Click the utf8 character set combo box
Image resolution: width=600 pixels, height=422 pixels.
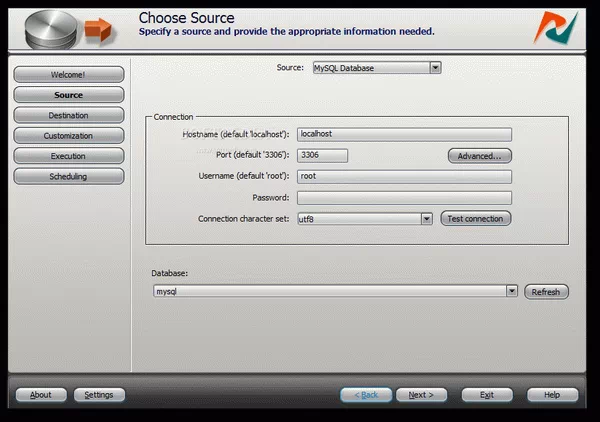365,219
